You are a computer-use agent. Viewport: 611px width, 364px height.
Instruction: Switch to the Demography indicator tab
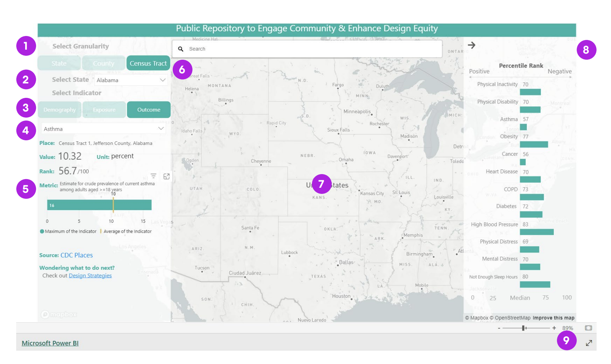(60, 110)
